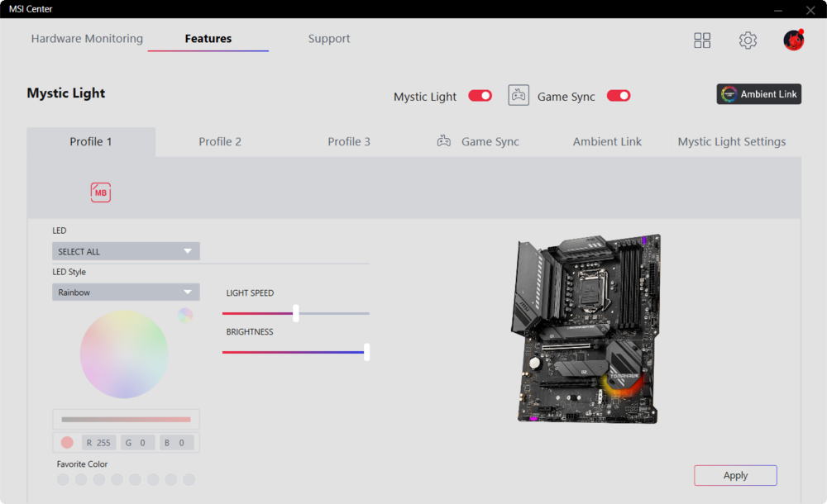Image resolution: width=827 pixels, height=504 pixels.
Task: Disable the Game Sync toggle switch
Action: click(619, 96)
